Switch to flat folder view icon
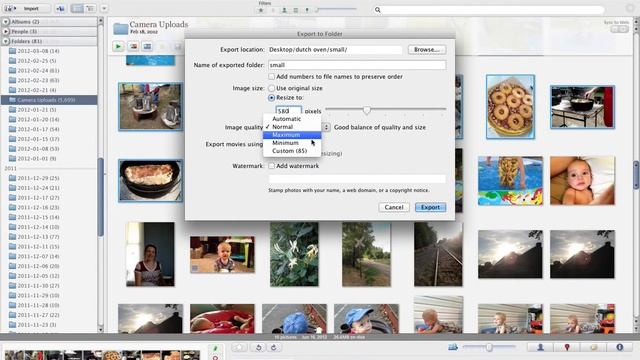 point(77,8)
